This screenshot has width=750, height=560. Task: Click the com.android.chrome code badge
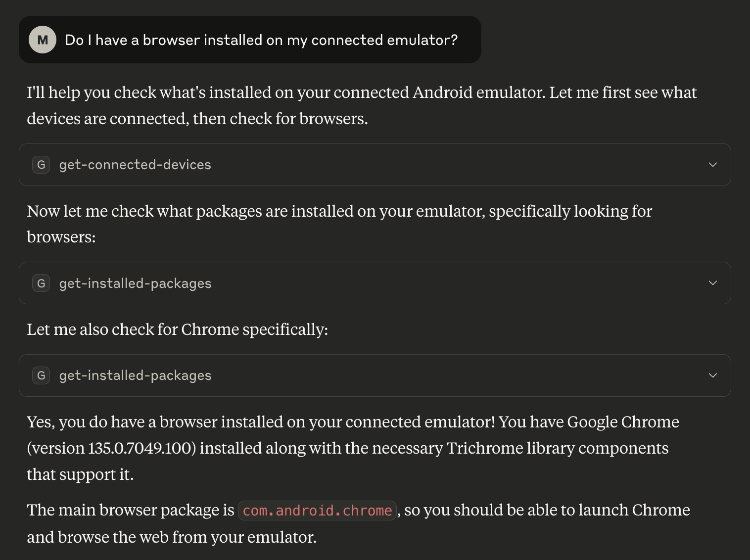point(317,510)
